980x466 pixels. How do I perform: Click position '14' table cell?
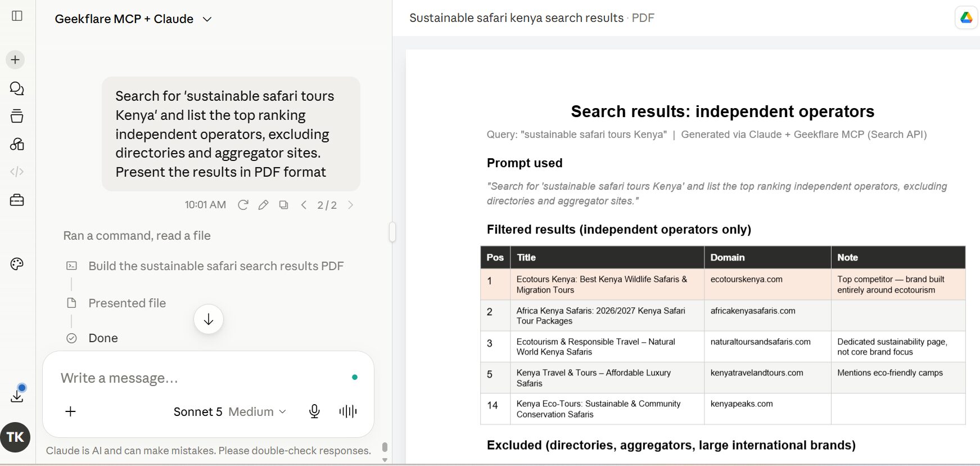(495, 409)
